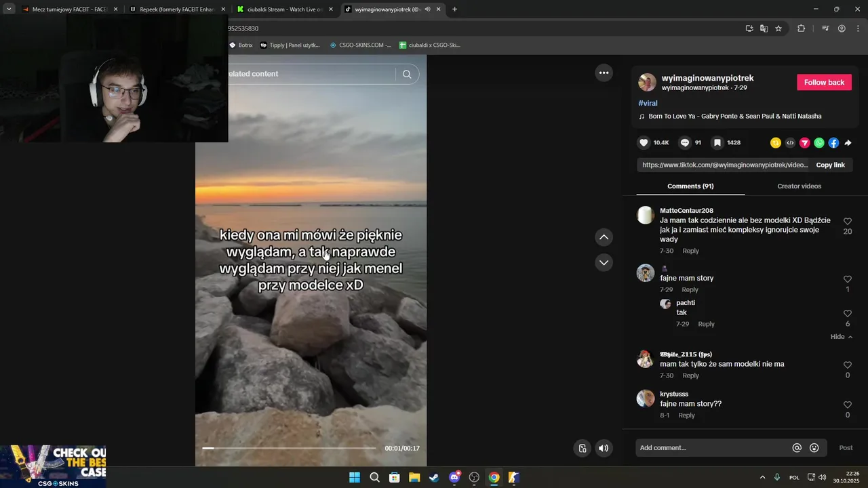868x488 pixels.
Task: Reply to MatteCentaur208's comment
Action: click(690, 251)
